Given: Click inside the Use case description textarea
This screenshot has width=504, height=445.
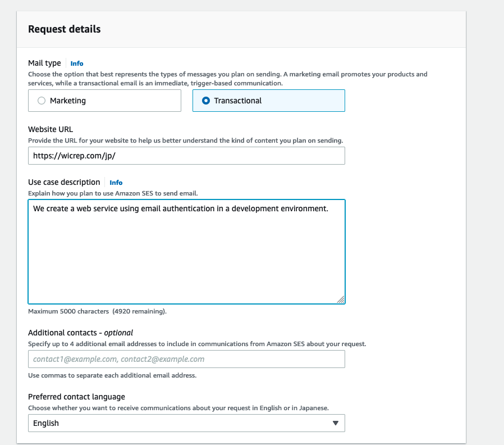Looking at the screenshot, I should coord(186,250).
